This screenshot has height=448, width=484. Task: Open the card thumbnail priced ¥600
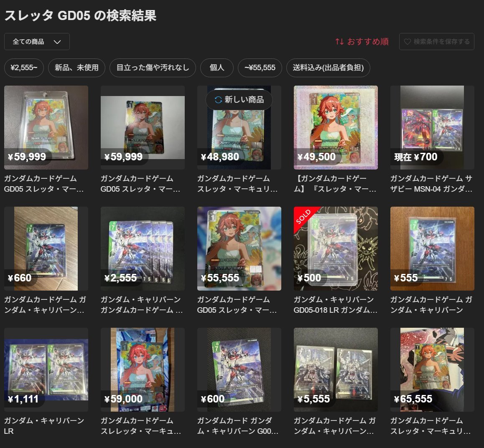(239, 370)
